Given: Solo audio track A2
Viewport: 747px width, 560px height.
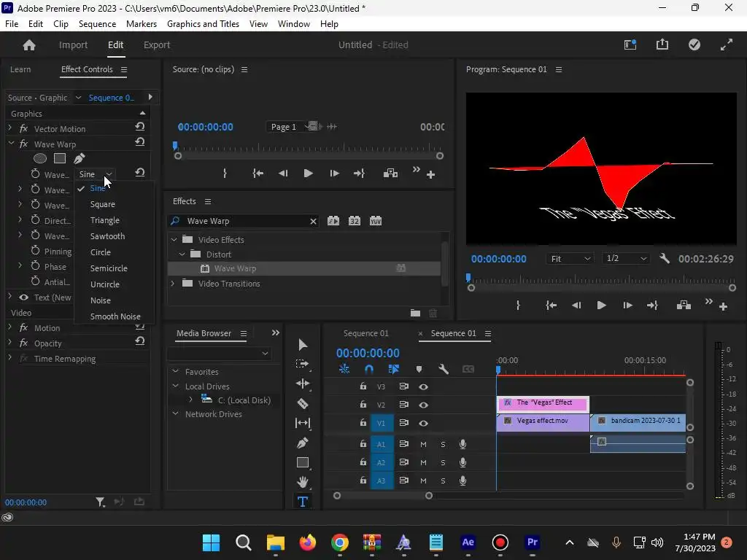Looking at the screenshot, I should (x=443, y=462).
